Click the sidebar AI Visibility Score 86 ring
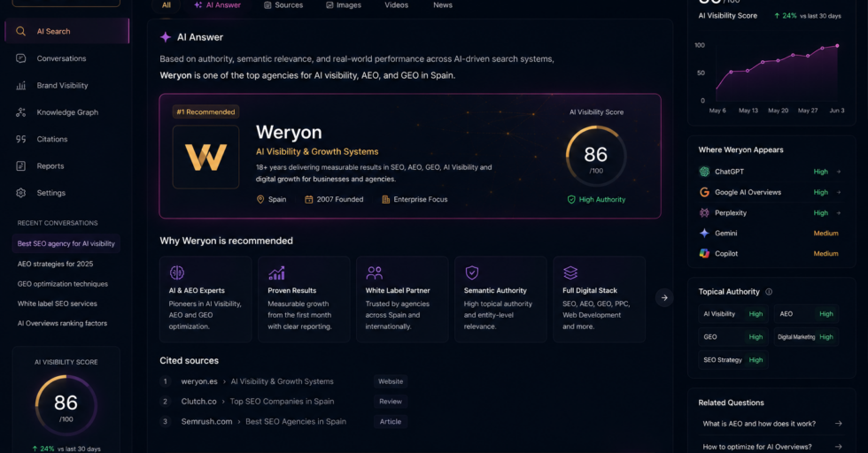Image resolution: width=868 pixels, height=453 pixels. [66, 405]
